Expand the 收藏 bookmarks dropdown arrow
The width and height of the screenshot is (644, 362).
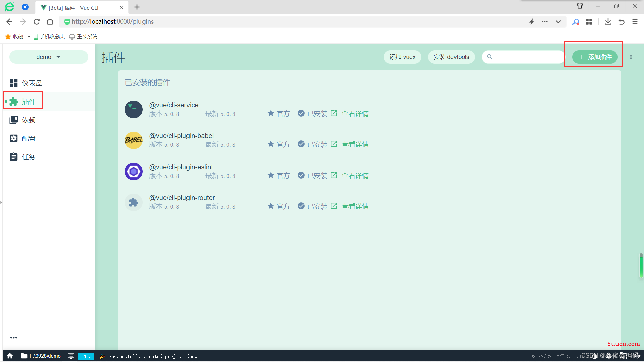[x=29, y=37]
